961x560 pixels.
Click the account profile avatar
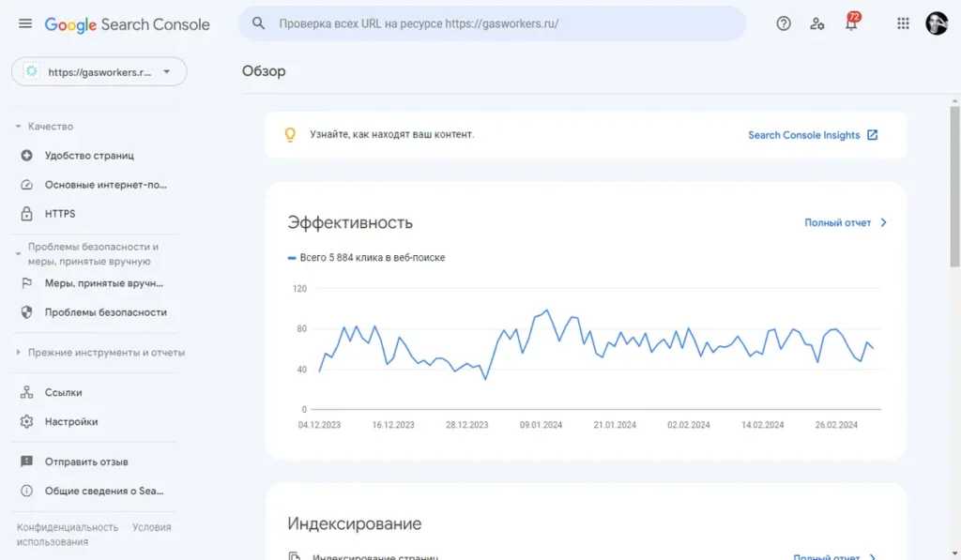click(937, 24)
